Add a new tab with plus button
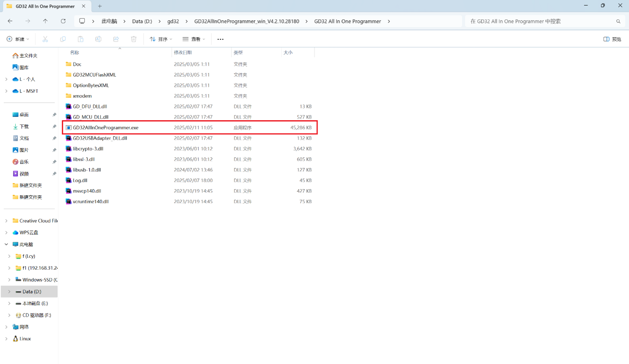This screenshot has width=629, height=364. 100,6
